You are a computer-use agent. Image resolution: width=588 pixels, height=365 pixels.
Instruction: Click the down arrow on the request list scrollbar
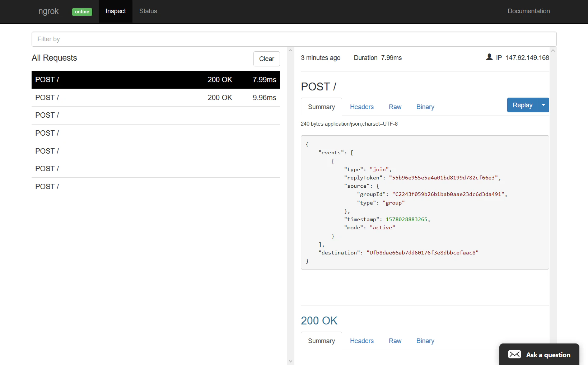(x=290, y=361)
